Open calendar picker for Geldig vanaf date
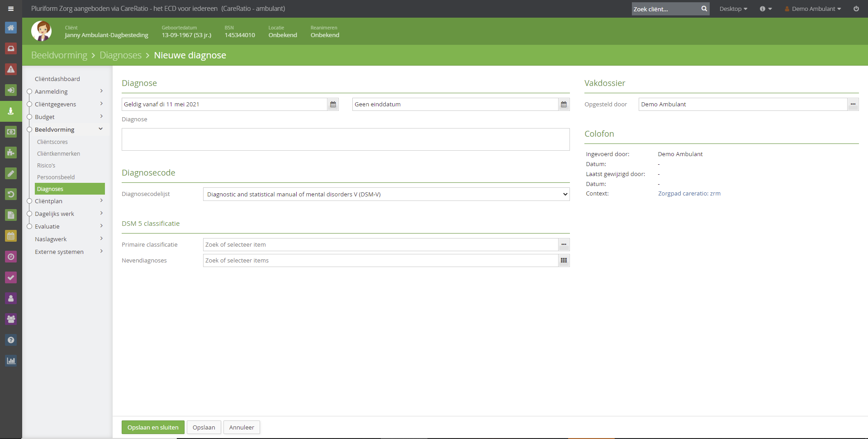 coord(333,105)
